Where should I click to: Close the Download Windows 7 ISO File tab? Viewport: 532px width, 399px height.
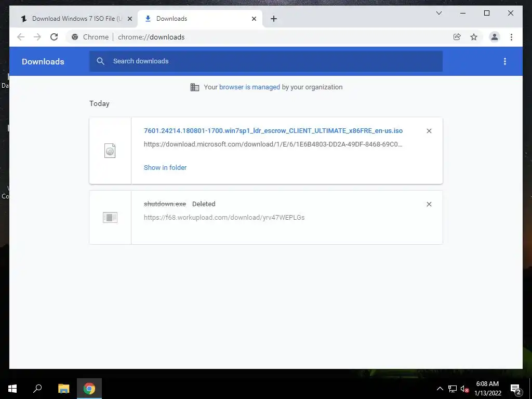(x=129, y=19)
